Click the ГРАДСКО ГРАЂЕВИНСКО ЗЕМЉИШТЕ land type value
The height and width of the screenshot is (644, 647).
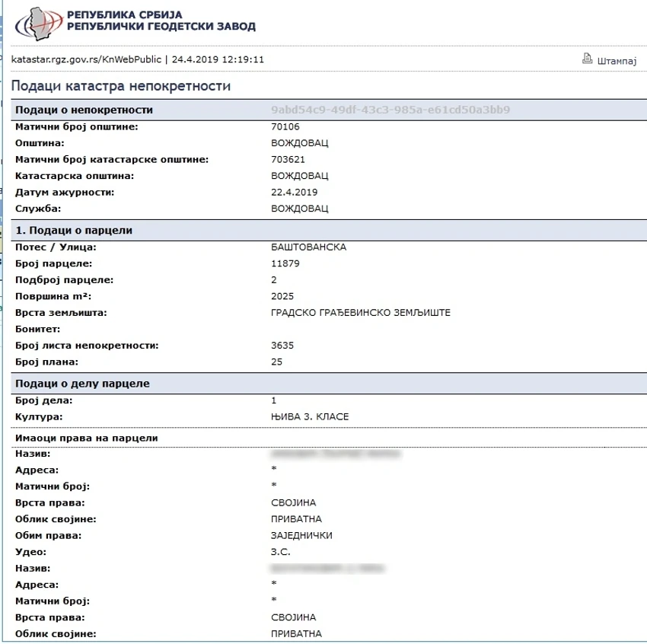361,313
